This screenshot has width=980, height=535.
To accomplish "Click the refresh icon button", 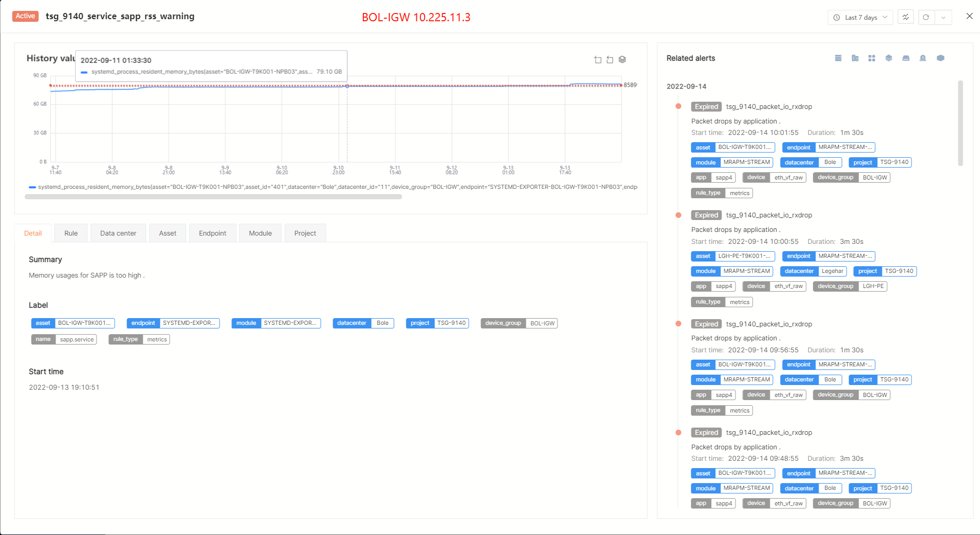I will click(926, 17).
